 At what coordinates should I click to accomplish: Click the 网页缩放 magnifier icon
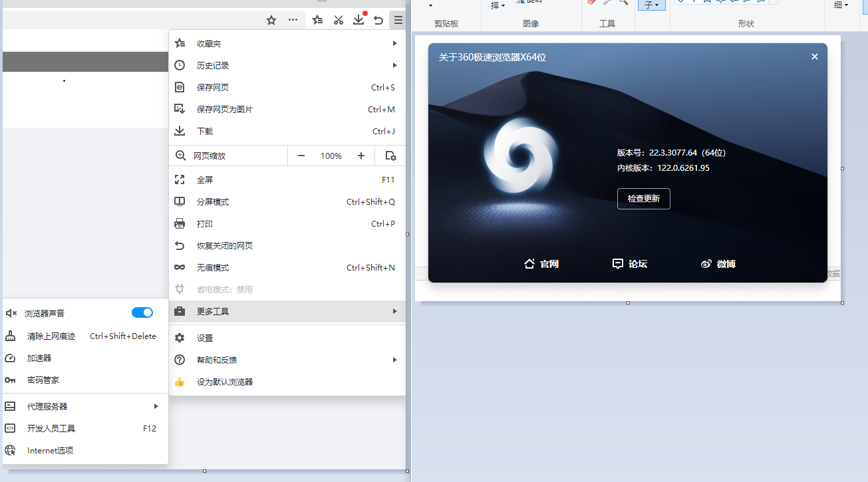(180, 156)
